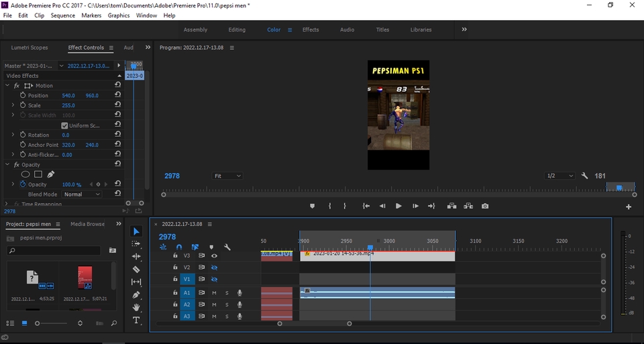Image resolution: width=644 pixels, height=344 pixels.
Task: Select the Hand tool
Action: [x=136, y=307]
